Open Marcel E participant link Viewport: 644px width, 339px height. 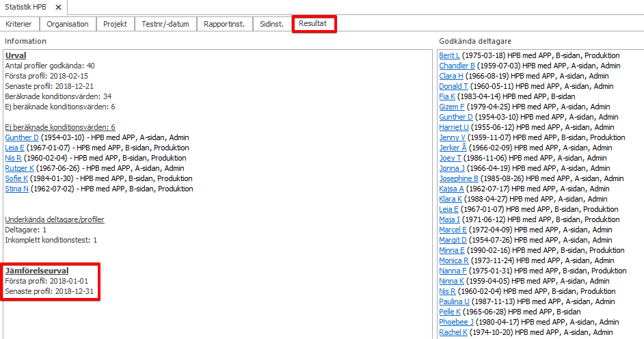453,230
